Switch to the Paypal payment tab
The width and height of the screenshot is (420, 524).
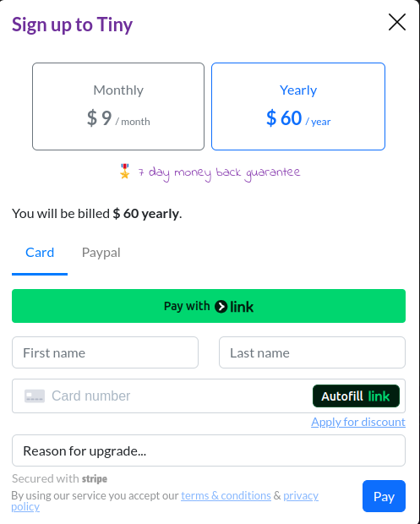tap(101, 253)
